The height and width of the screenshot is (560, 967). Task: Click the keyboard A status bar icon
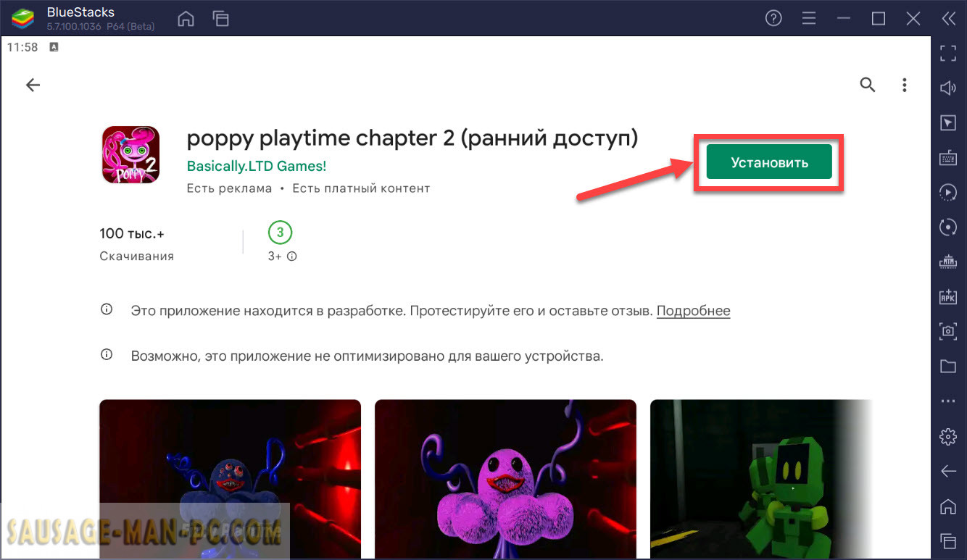[54, 47]
